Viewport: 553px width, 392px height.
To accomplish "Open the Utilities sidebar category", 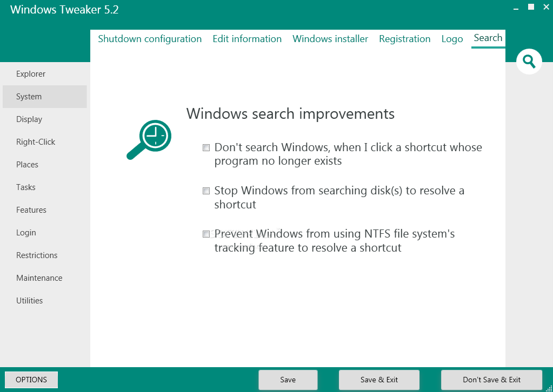I will 45,300.
